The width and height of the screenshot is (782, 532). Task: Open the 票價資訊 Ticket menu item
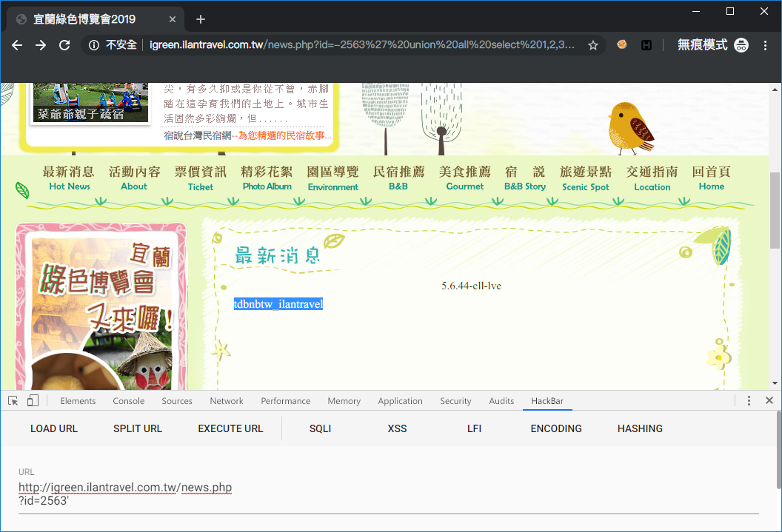click(x=201, y=178)
